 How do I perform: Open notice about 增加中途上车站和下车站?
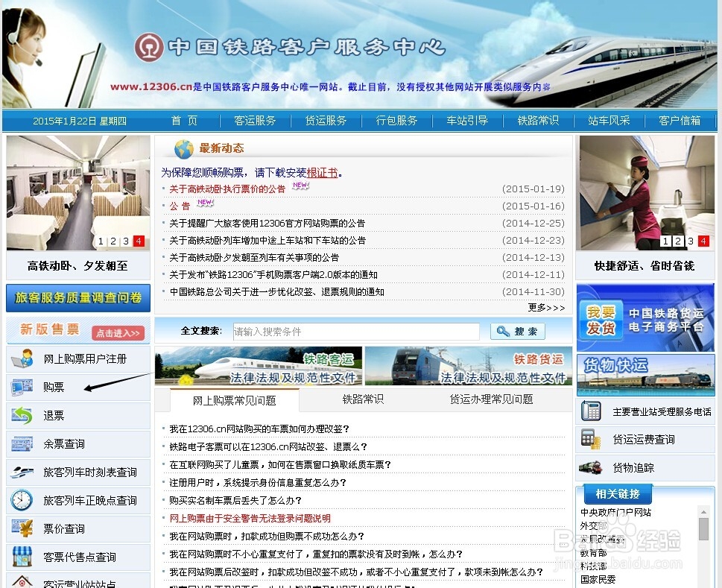pyautogui.click(x=267, y=241)
